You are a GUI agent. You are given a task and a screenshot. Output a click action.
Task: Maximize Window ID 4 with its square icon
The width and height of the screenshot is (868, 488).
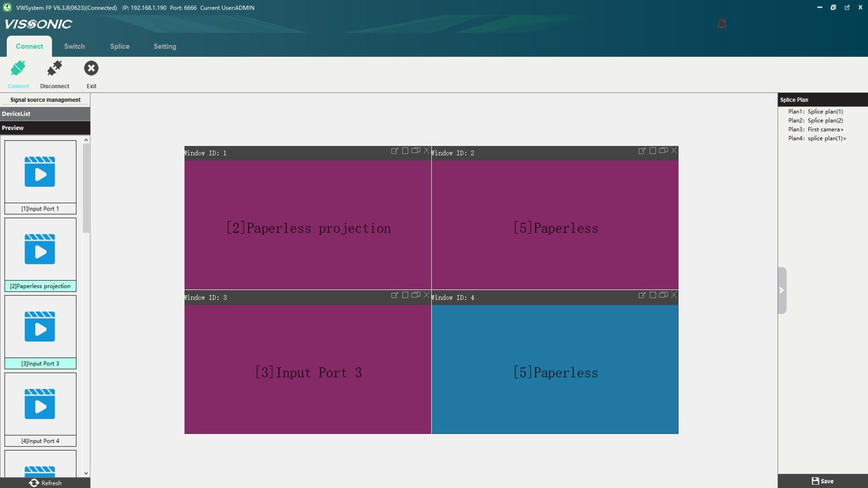(653, 296)
